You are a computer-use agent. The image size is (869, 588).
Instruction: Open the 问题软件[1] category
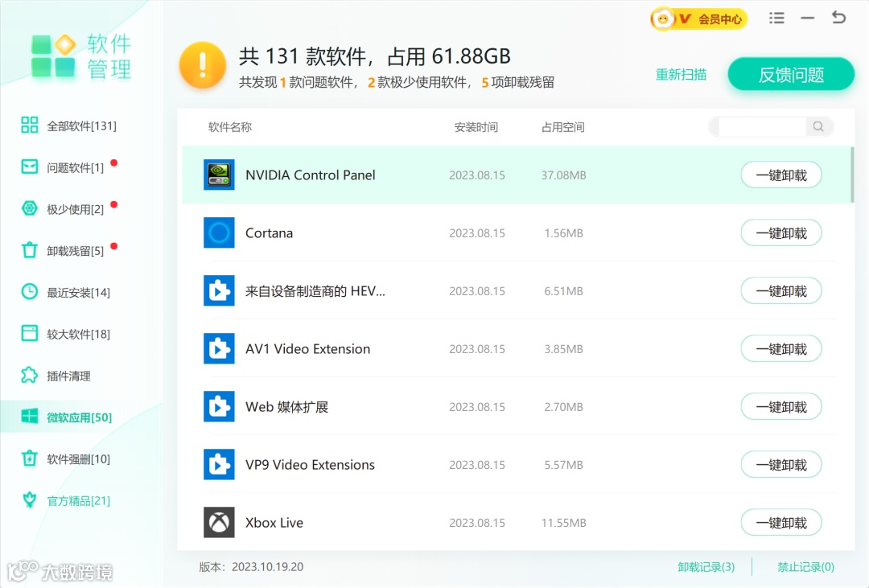(x=62, y=167)
